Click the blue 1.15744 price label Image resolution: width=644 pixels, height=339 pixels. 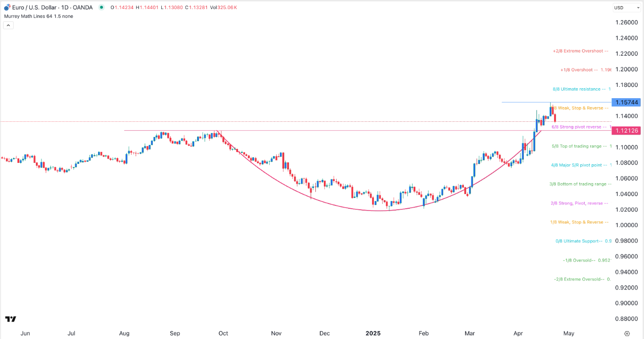625,102
